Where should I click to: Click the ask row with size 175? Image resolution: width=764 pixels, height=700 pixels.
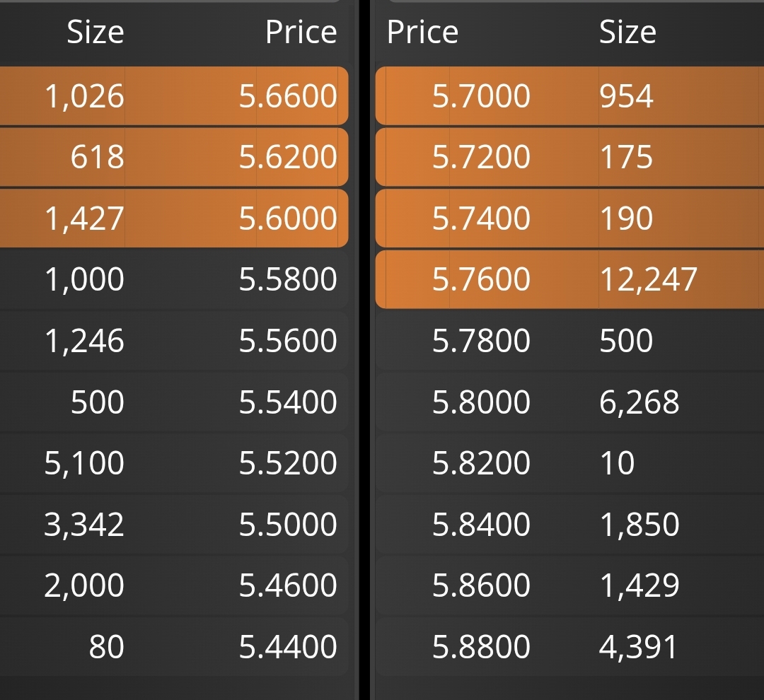[569, 157]
